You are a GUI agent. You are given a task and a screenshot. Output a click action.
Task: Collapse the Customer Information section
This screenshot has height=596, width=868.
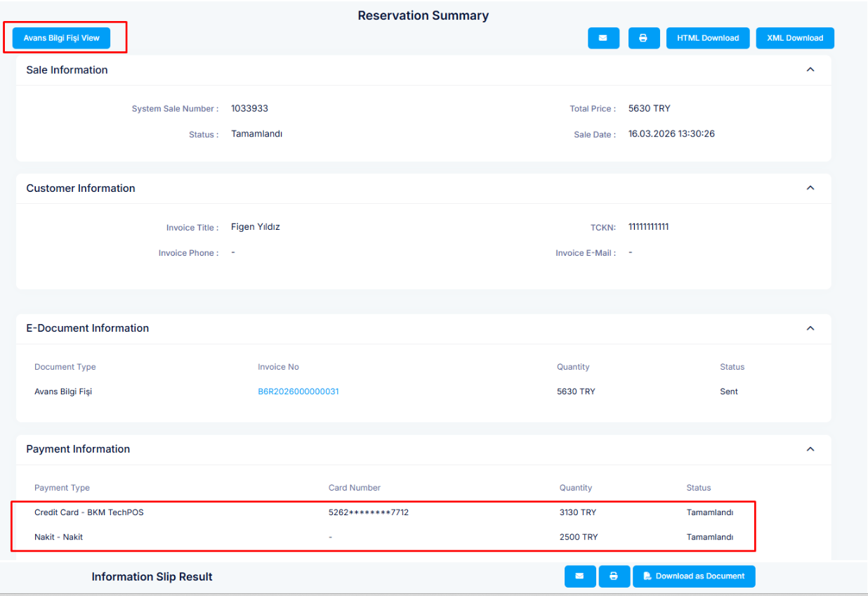coord(810,188)
